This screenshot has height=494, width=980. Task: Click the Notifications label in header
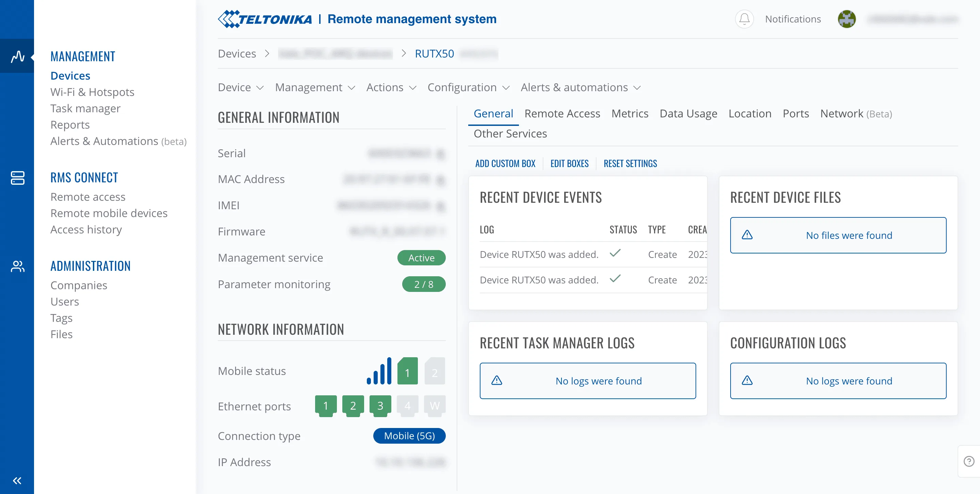click(793, 19)
